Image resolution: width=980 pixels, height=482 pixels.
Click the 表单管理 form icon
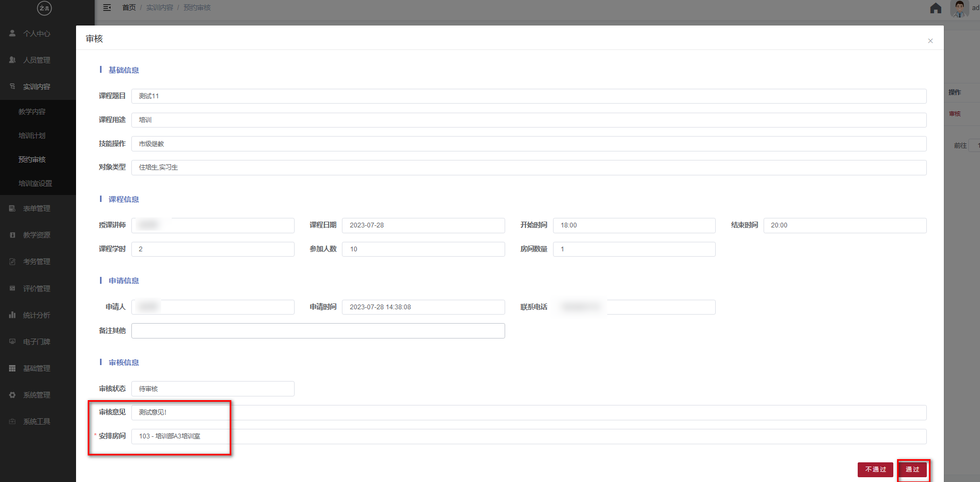(12, 208)
